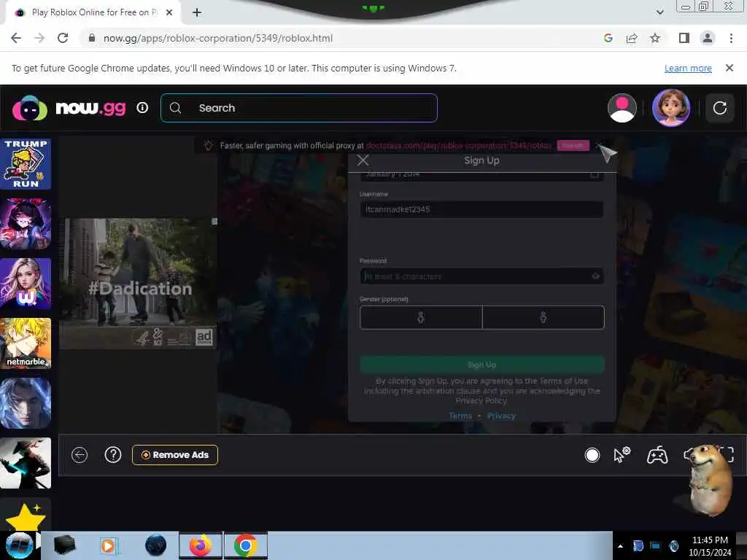Open Firefox from the taskbar
The image size is (747, 560).
point(201,545)
